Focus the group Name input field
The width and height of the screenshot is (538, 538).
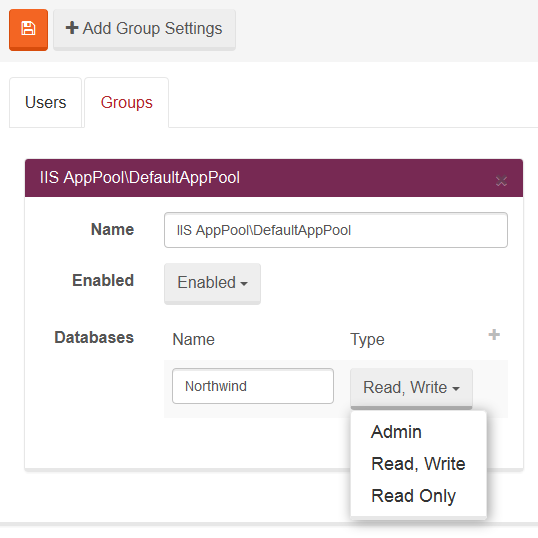[x=336, y=230]
